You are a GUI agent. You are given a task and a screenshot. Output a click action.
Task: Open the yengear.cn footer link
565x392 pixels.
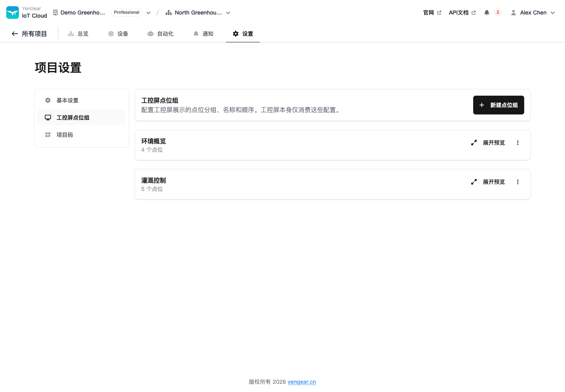point(302,382)
